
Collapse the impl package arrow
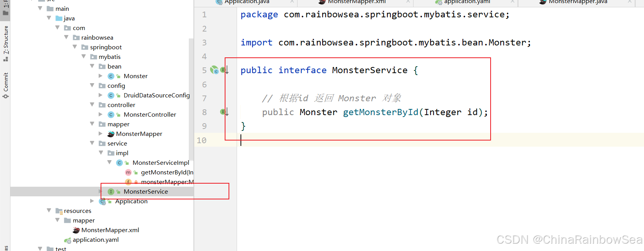pyautogui.click(x=101, y=153)
